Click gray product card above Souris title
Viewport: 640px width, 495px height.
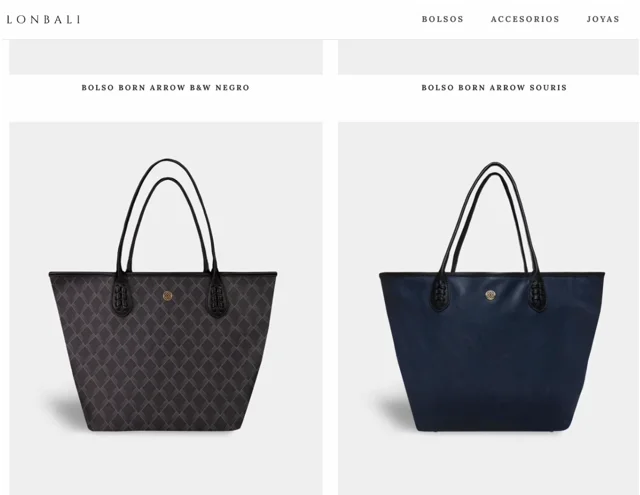pyautogui.click(x=489, y=57)
